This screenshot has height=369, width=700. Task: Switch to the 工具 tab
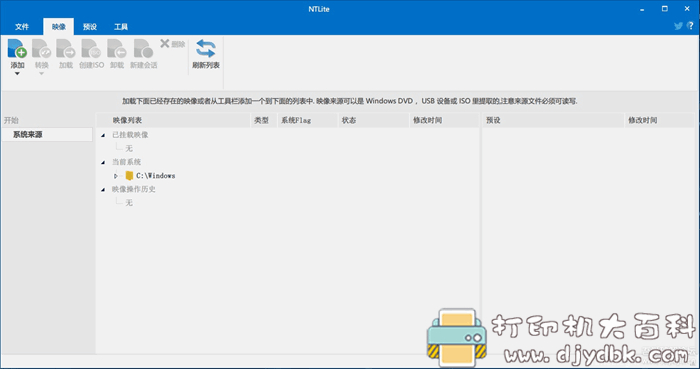[x=121, y=27]
